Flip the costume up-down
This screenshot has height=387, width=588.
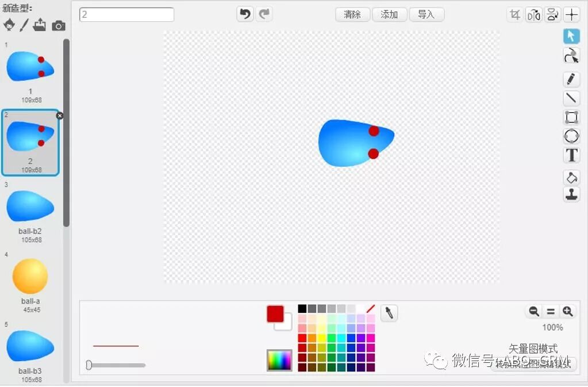[552, 14]
